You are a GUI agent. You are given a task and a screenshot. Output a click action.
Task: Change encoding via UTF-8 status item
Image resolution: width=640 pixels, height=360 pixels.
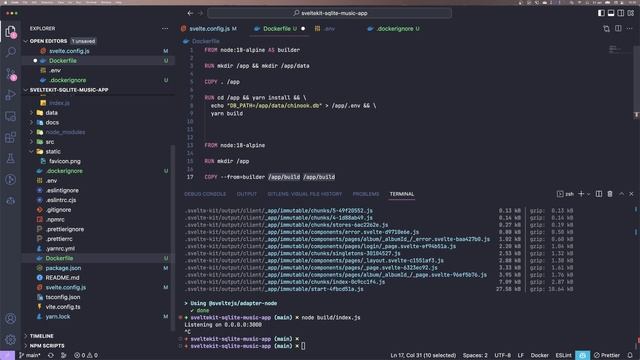[x=502, y=356]
